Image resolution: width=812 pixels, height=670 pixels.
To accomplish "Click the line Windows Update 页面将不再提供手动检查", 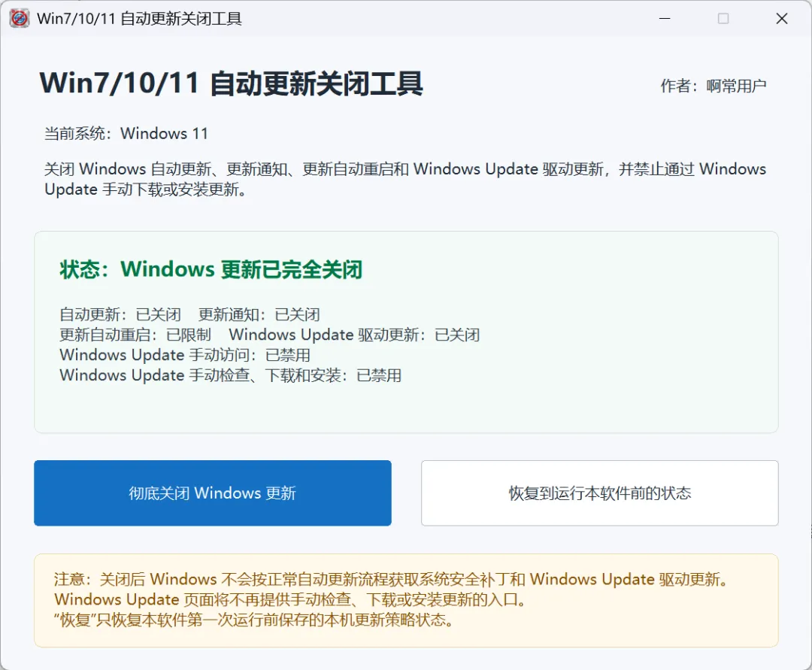I will pos(290,599).
